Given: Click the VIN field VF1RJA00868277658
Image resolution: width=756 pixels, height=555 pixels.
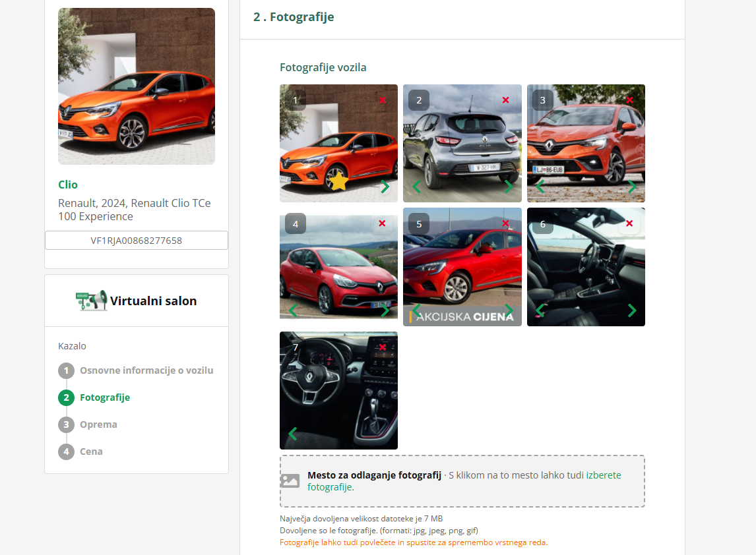Looking at the screenshot, I should (x=137, y=241).
